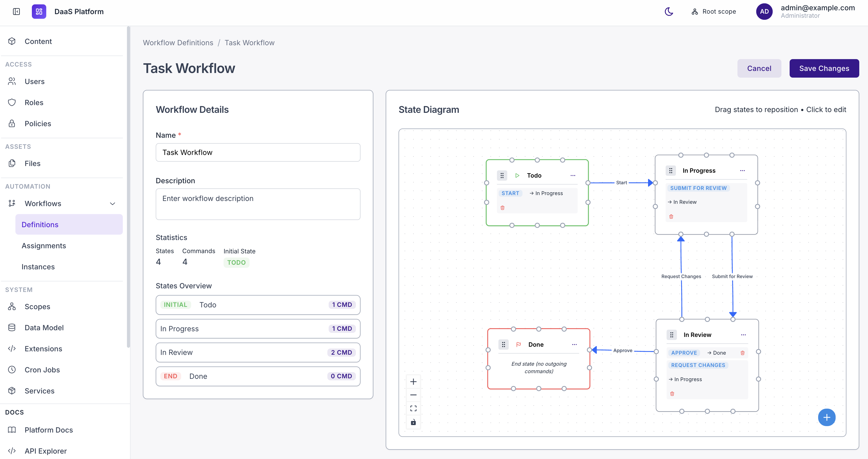Screen dimensions: 868x459
Task: Open Platform Docs link
Action: [x=62, y=430]
